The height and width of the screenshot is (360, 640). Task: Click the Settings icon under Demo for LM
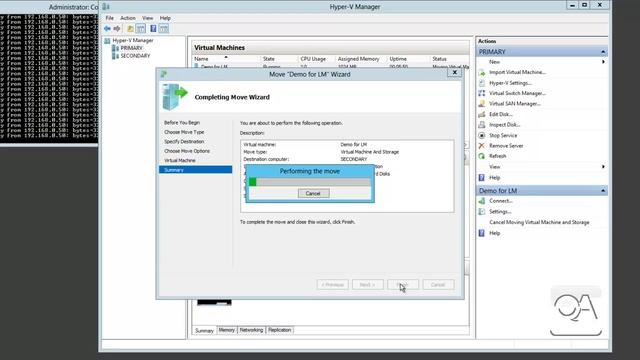482,211
